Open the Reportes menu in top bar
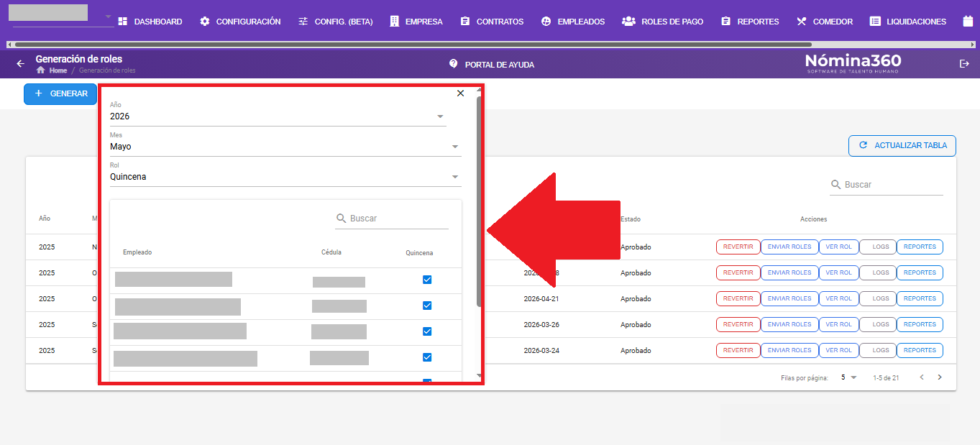The width and height of the screenshot is (980, 445). [750, 22]
